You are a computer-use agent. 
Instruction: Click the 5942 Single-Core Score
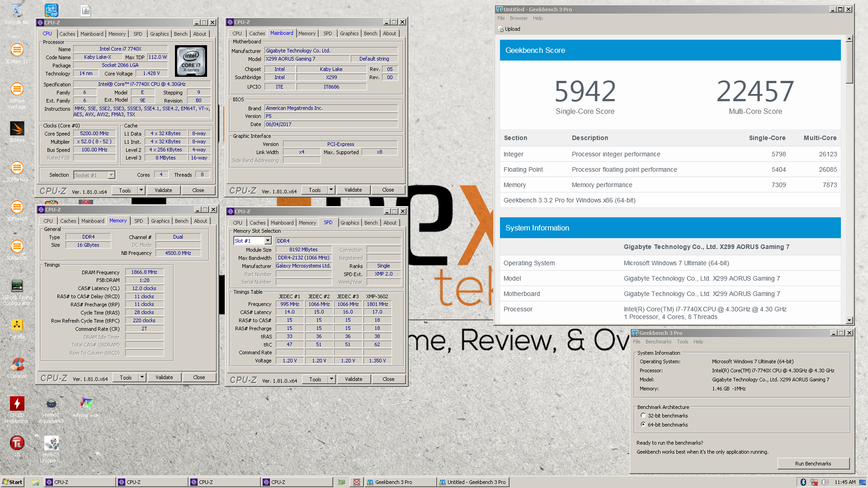585,91
